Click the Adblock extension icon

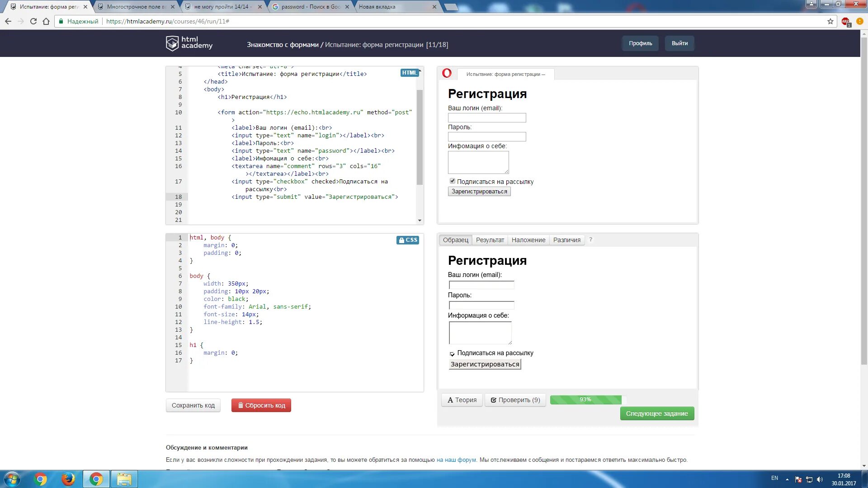[845, 21]
